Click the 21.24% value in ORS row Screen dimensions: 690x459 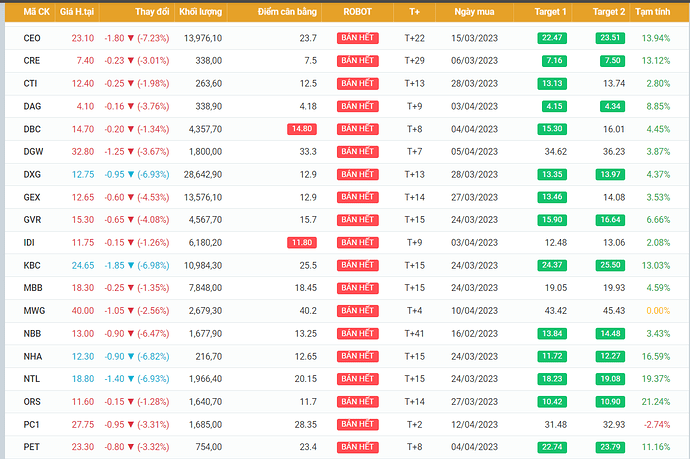(656, 402)
